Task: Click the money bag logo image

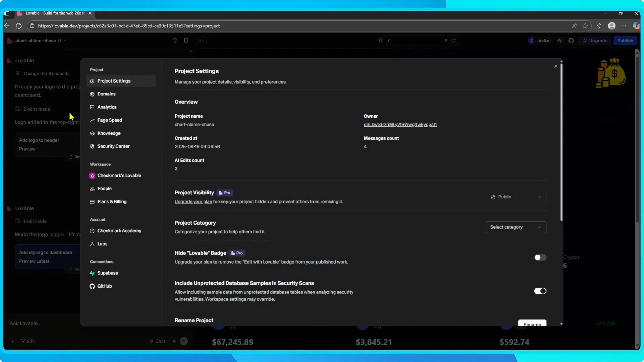Action: [611, 73]
